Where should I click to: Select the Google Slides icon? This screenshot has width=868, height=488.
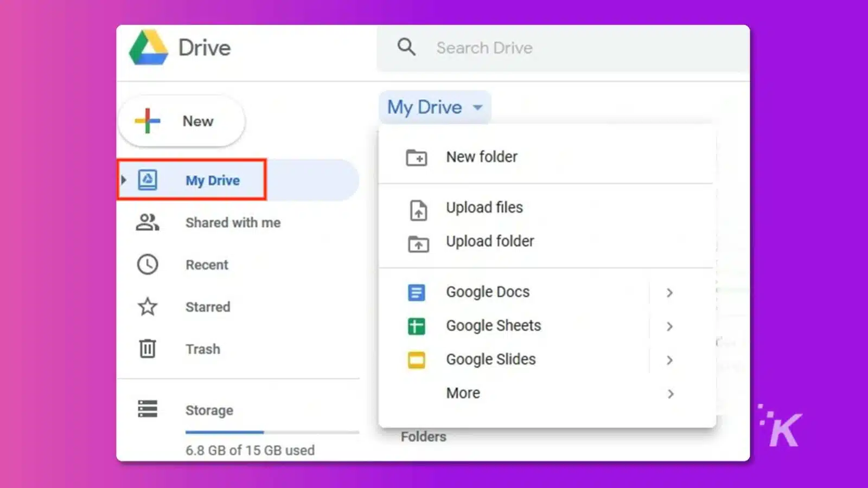tap(416, 359)
